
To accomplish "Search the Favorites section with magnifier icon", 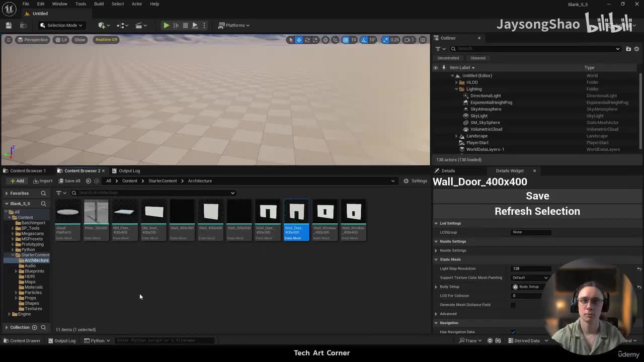I will (x=43, y=193).
